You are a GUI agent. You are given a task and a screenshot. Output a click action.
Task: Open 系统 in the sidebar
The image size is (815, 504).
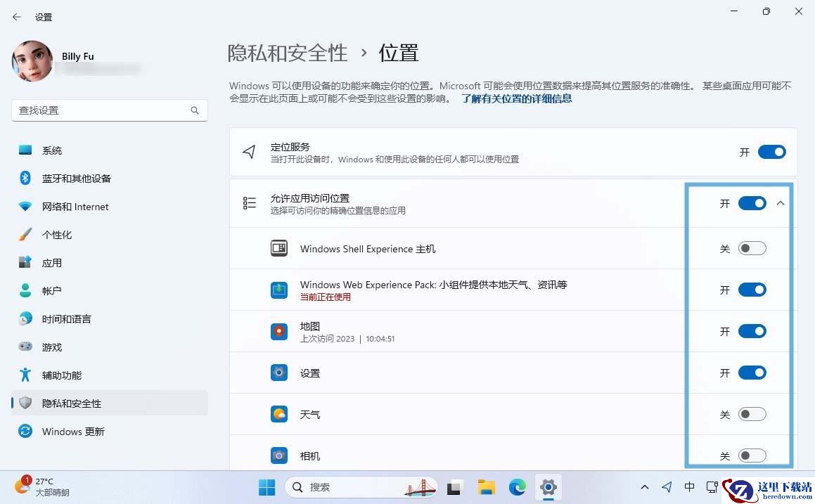[x=109, y=150]
